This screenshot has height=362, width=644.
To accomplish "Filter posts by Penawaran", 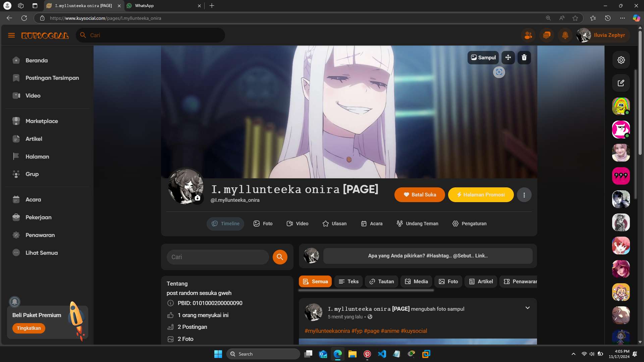I will pos(519,282).
